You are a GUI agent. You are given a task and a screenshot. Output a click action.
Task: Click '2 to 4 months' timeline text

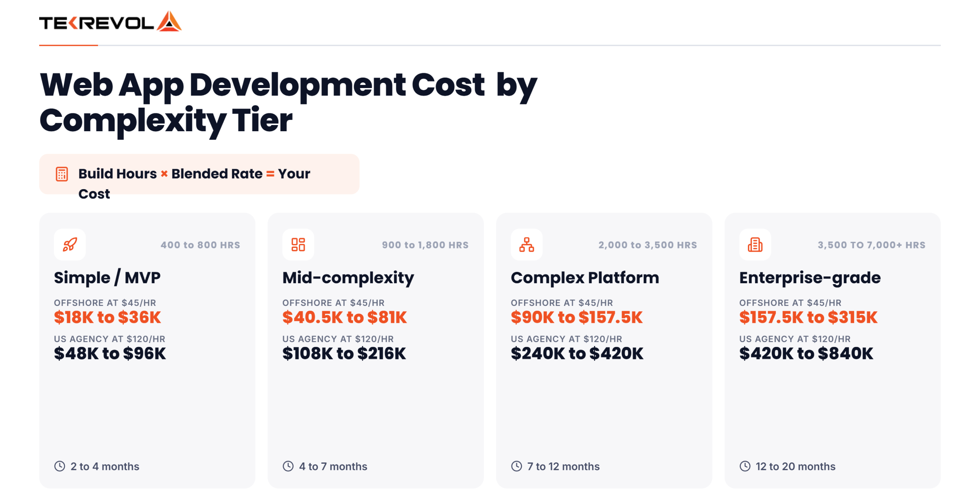(x=105, y=466)
